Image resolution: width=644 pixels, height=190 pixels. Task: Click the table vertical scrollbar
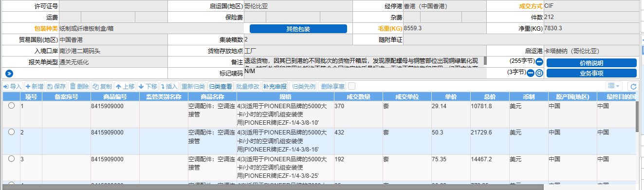point(638,117)
